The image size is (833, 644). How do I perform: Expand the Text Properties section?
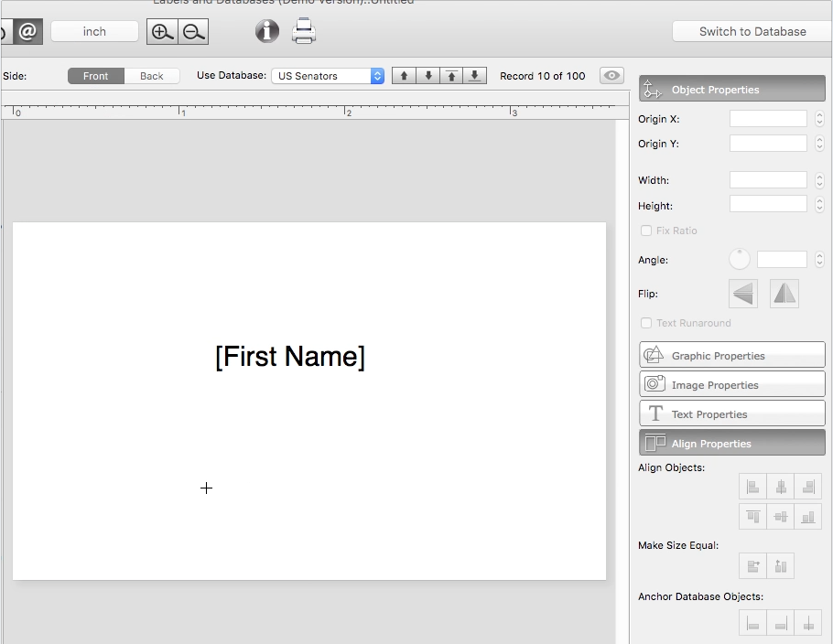coord(731,414)
